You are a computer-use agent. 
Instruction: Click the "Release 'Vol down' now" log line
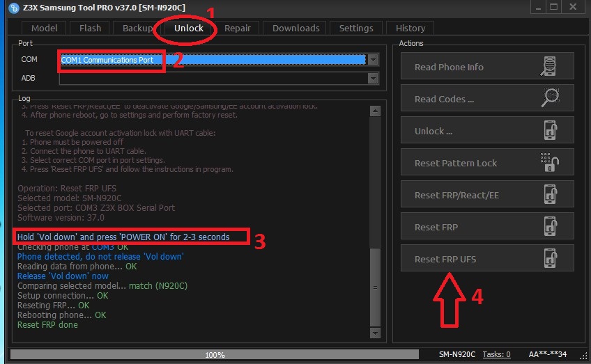tap(63, 276)
